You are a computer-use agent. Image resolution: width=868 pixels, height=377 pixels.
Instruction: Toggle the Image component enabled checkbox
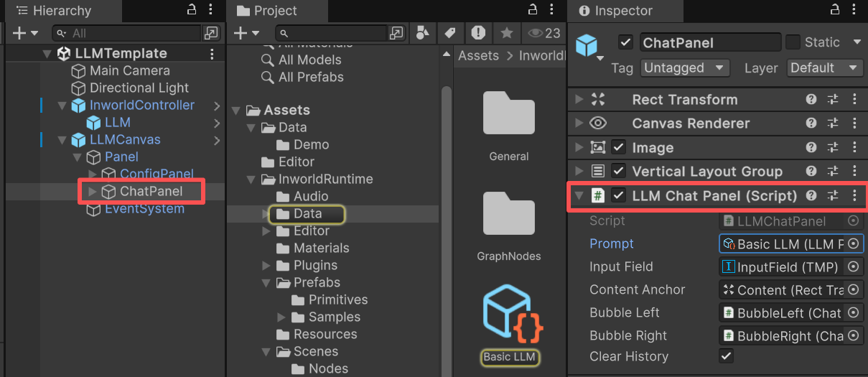pos(618,147)
